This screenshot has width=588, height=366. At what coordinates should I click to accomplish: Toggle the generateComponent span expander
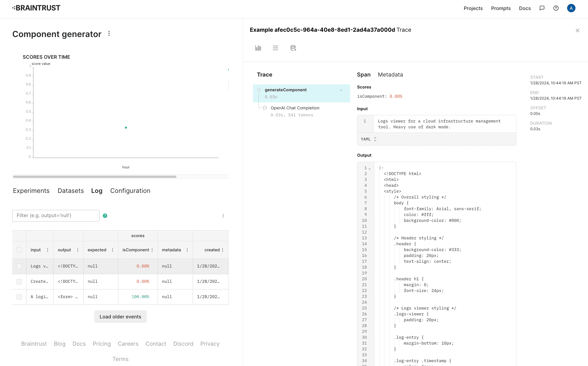pyautogui.click(x=341, y=90)
